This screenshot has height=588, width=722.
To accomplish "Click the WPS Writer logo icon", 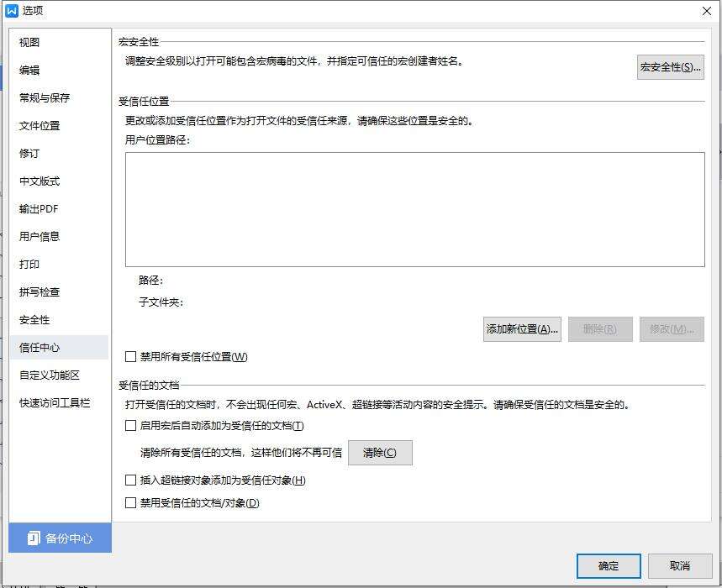I will point(12,10).
